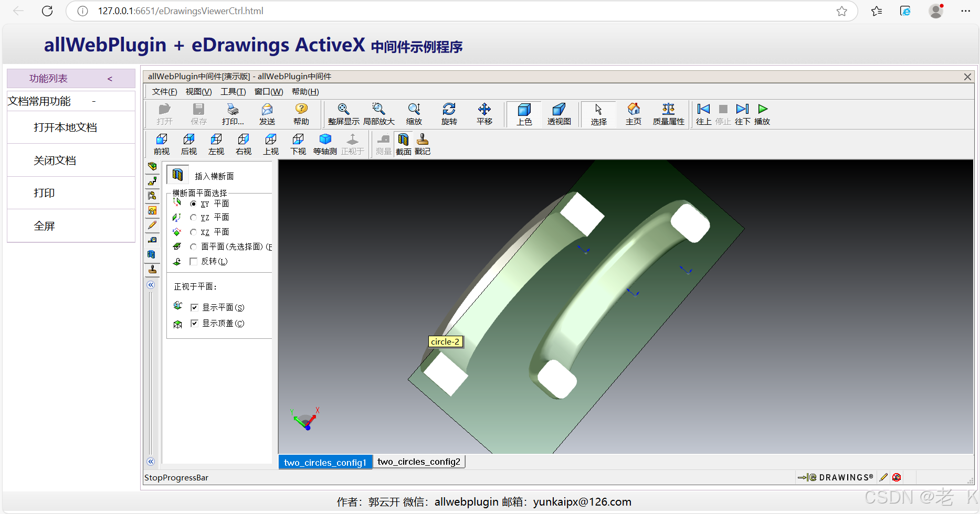980x514 pixels.
Task: Open 帮助 help toolbar icon
Action: (301, 114)
